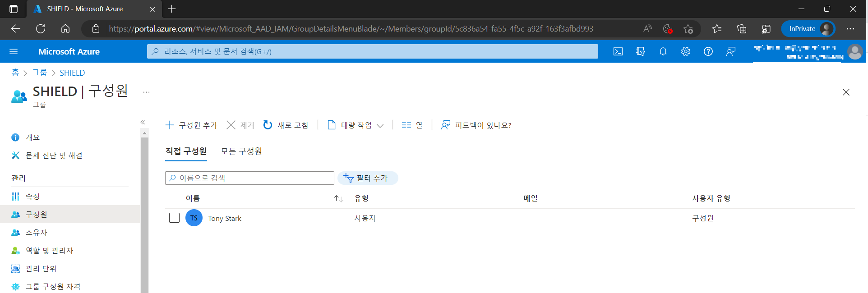Click the Microsoft Azure logo text
This screenshot has height=293, width=868.
(69, 51)
